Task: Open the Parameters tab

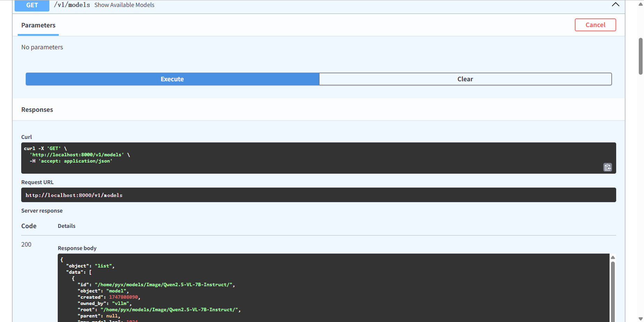Action: [38, 25]
